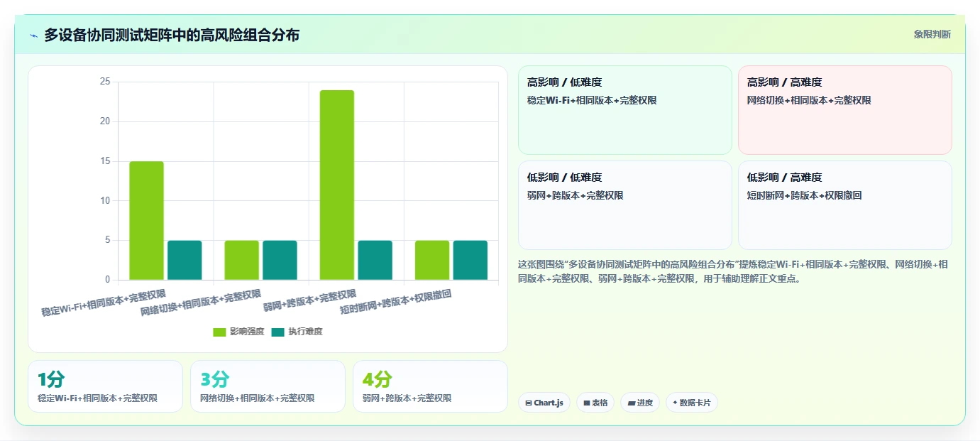Click the x-axis label 短时断网+跨版本+权限撤回

click(x=396, y=302)
